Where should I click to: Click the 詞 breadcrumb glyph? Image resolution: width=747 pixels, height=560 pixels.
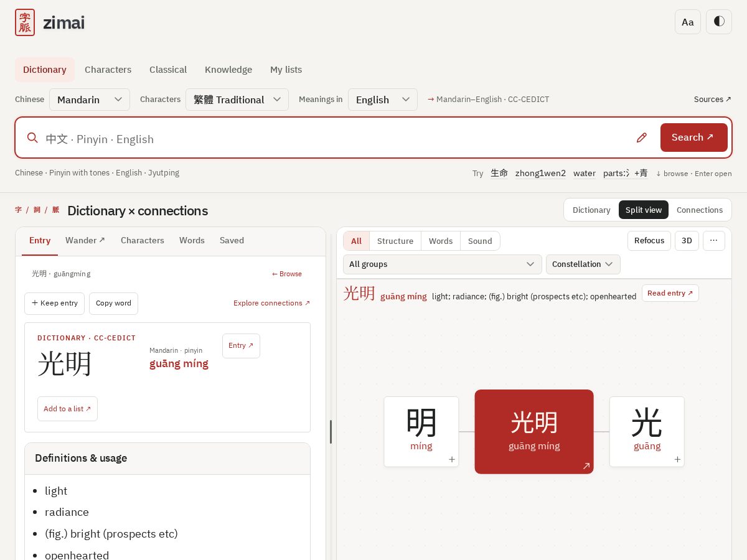(37, 210)
